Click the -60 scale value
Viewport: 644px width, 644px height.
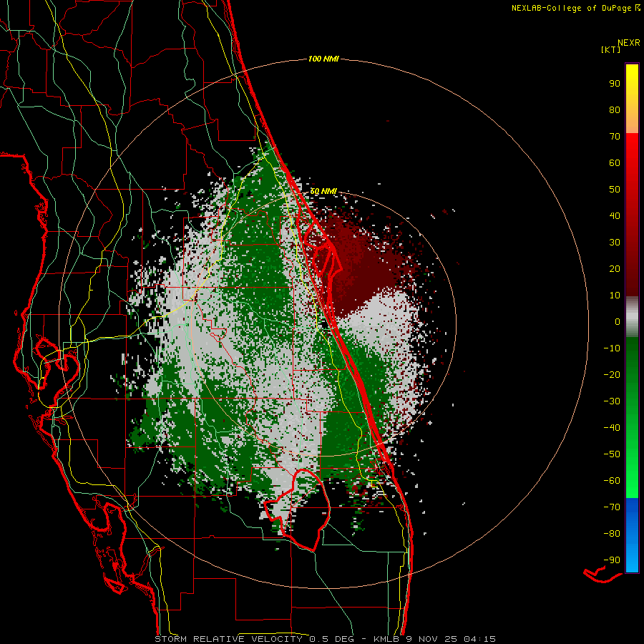tap(612, 481)
